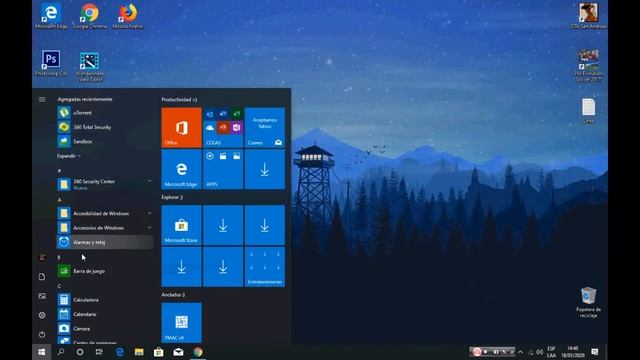
Task: Open GTA San Andreas desktop shortcut
Action: 588,16
